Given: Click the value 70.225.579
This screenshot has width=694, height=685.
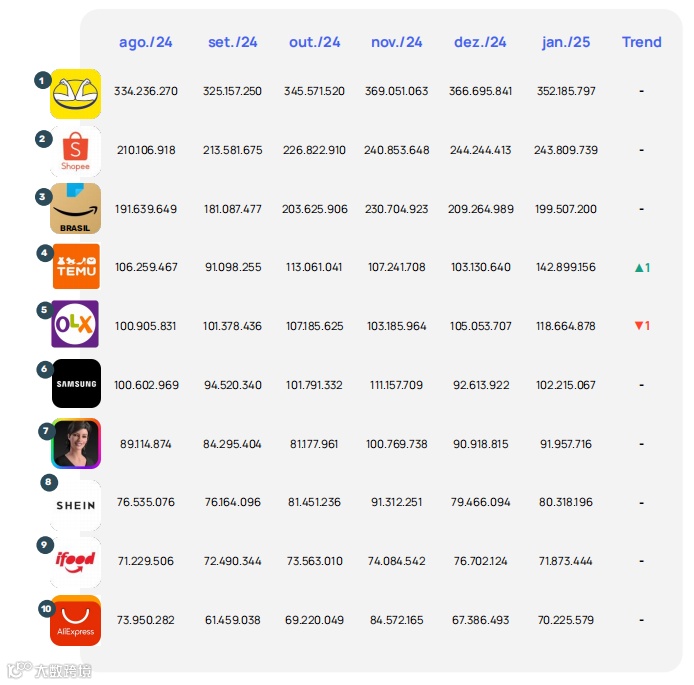Looking at the screenshot, I should (566, 620).
